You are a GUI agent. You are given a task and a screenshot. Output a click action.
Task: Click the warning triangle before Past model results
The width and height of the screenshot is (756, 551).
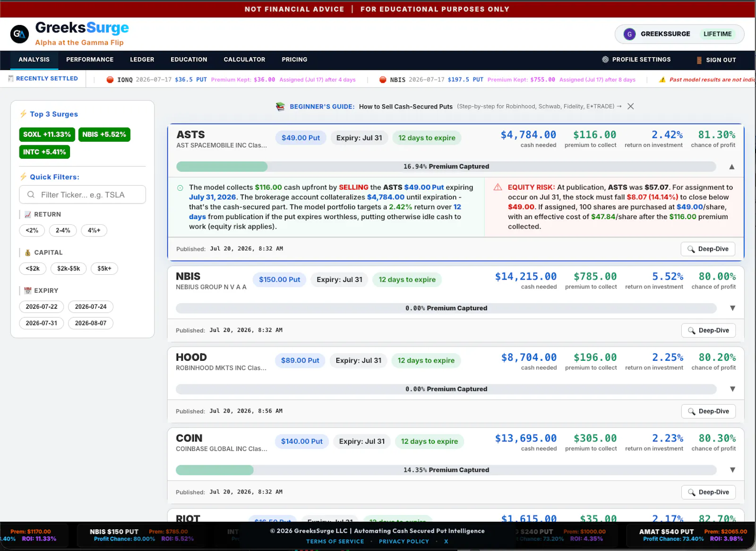point(662,80)
